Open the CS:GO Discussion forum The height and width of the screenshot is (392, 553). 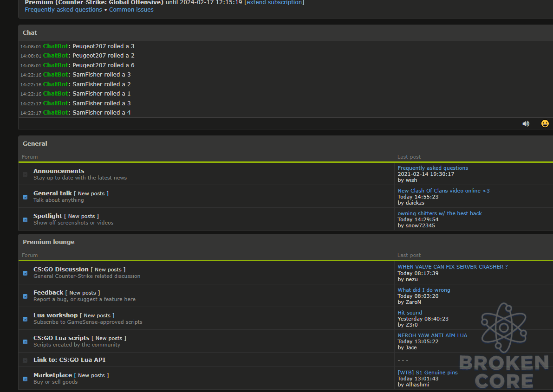click(61, 270)
